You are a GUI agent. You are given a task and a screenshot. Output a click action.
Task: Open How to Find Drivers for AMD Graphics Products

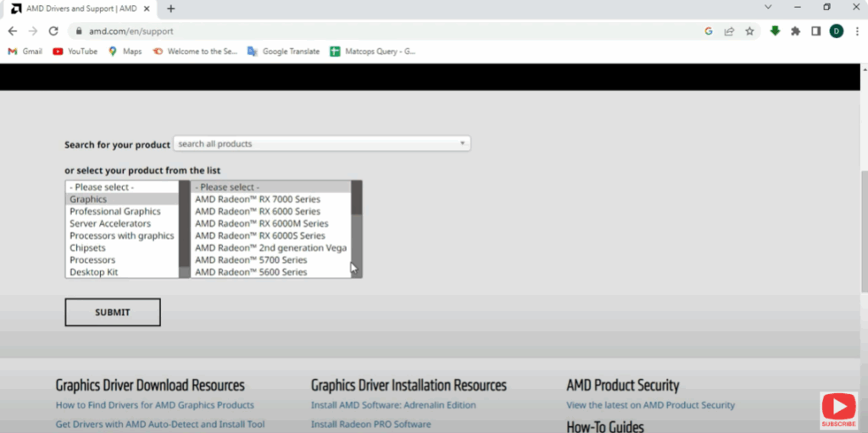point(155,405)
